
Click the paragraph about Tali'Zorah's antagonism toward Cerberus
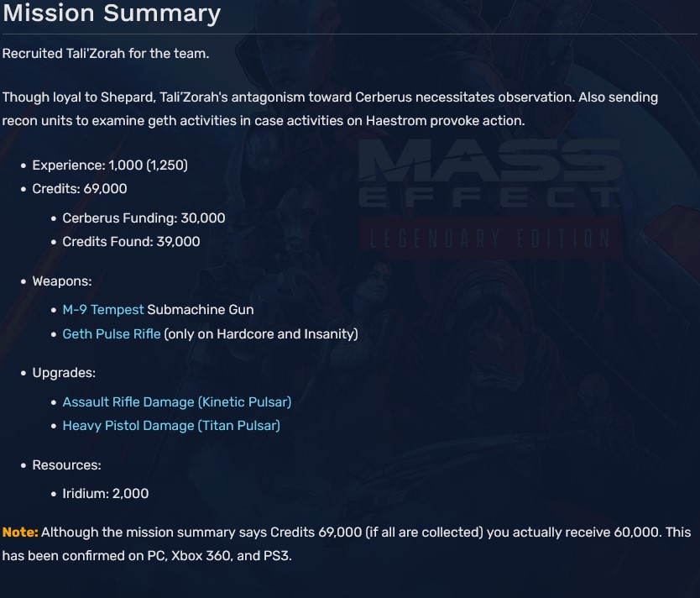click(330, 108)
